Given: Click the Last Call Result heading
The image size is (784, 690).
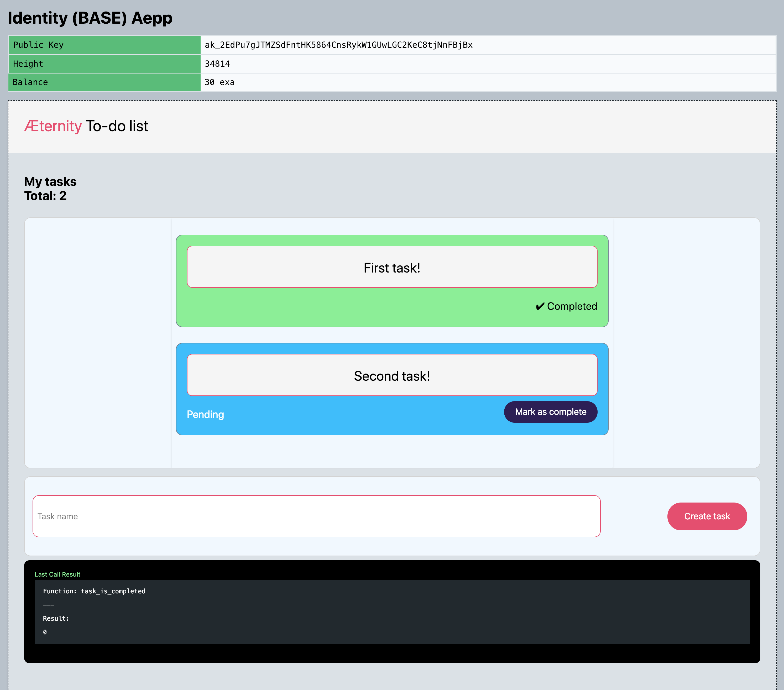Looking at the screenshot, I should [58, 574].
